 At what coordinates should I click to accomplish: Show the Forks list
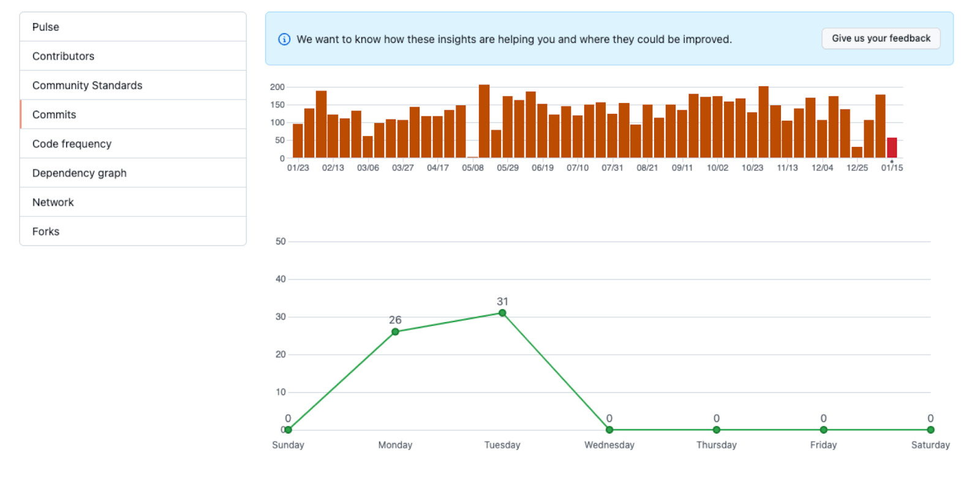46,231
